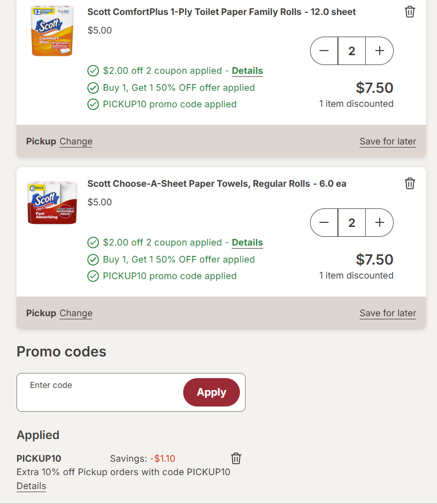Open Scott ComfortPlus Toilet Paper product title

point(221,12)
